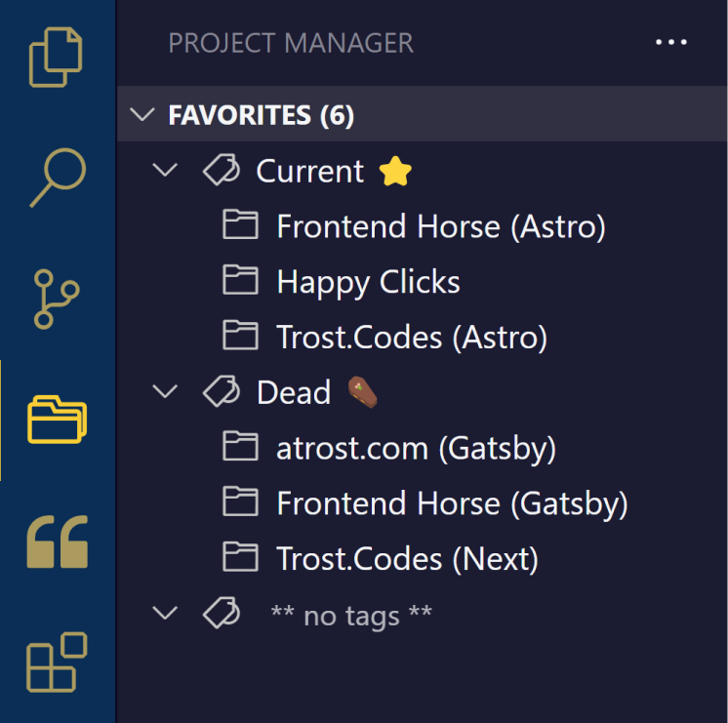728x723 pixels.
Task: Click the ** no tags ** group label
Action: 351,615
